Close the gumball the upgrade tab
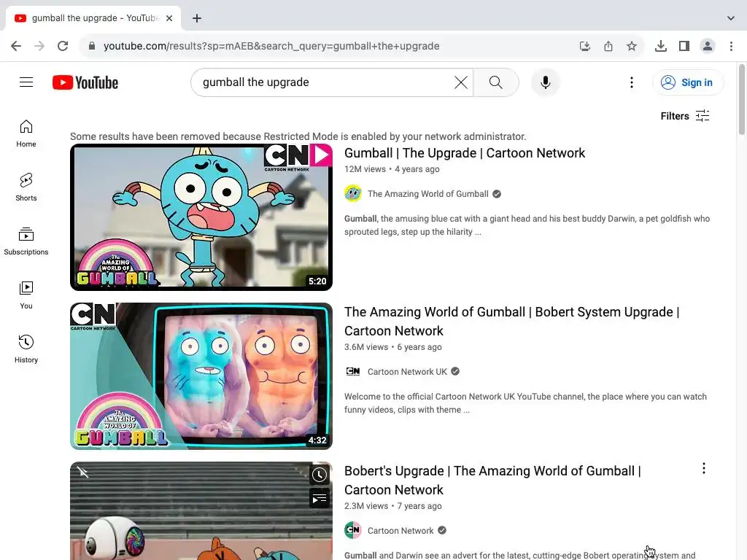This screenshot has width=747, height=560. tap(169, 18)
